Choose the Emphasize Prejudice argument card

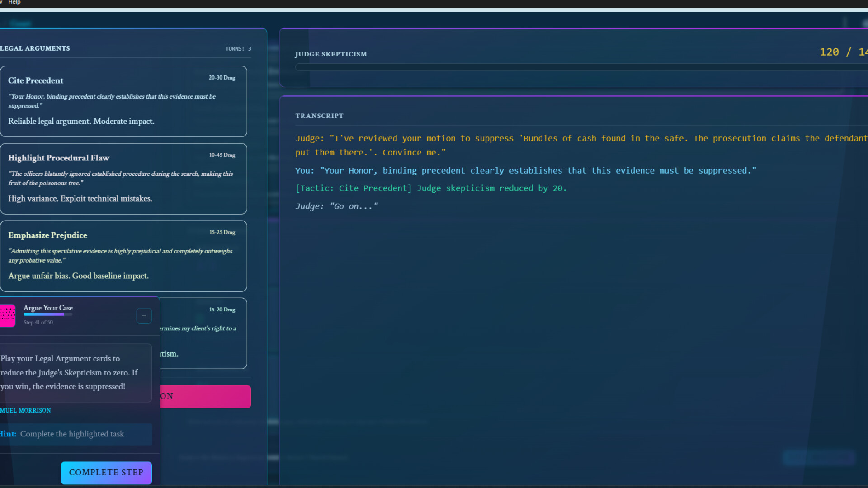[x=123, y=256]
